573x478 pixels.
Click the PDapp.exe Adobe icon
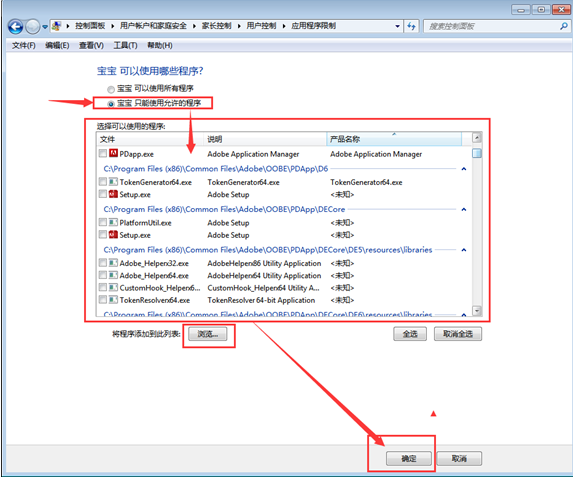point(113,153)
